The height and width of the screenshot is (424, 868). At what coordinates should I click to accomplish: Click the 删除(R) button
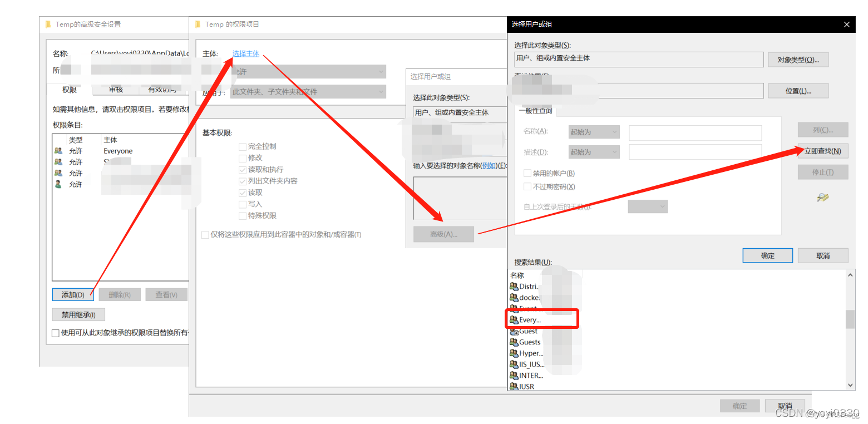point(120,294)
